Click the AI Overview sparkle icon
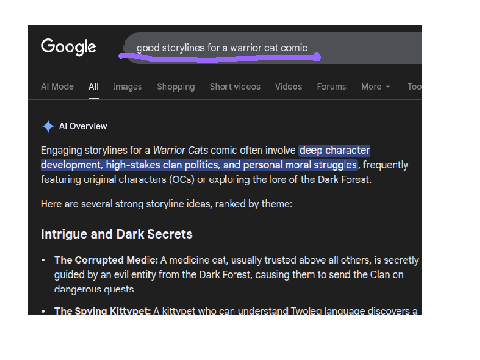480x360 pixels. click(48, 126)
